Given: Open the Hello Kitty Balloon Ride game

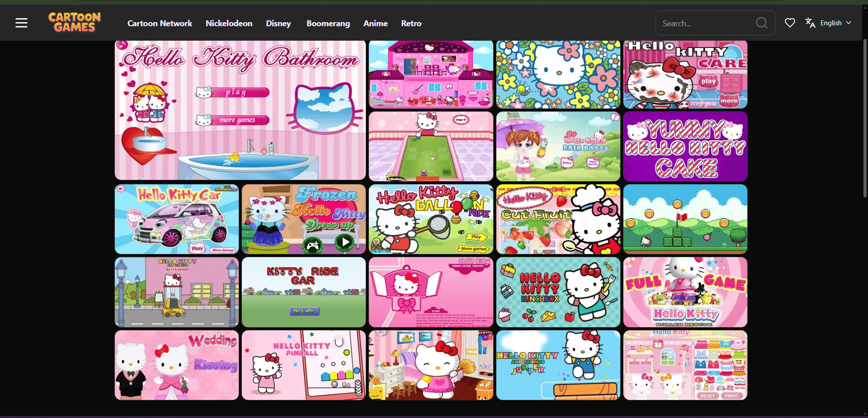Looking at the screenshot, I should tap(431, 219).
